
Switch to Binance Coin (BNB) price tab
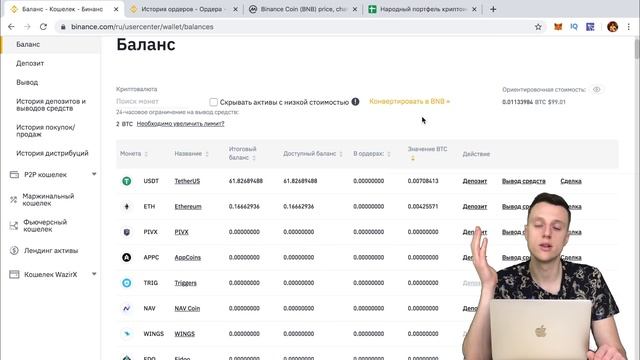304,9
